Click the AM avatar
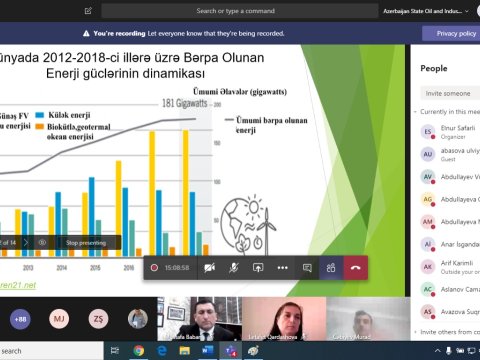 pos(428,222)
